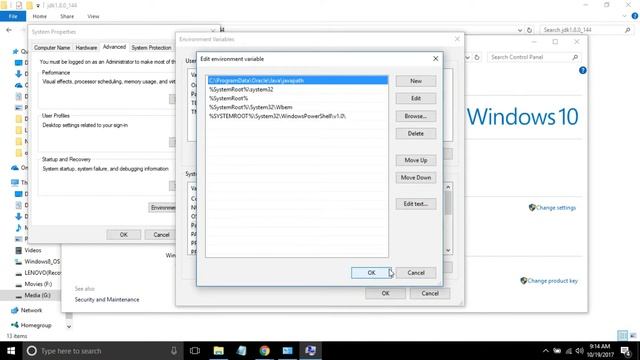Open System Protection tab in System Properties
This screenshot has width=640, height=360.
click(x=151, y=48)
